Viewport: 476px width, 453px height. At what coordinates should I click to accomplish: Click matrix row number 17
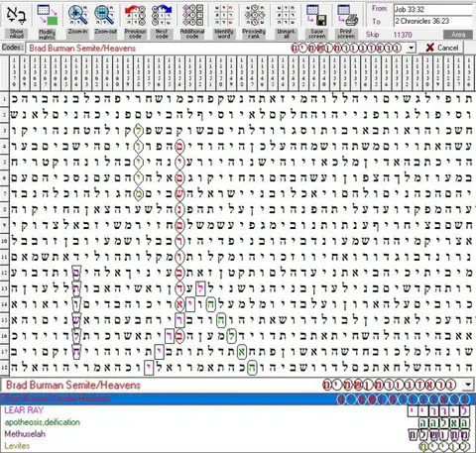[4, 352]
